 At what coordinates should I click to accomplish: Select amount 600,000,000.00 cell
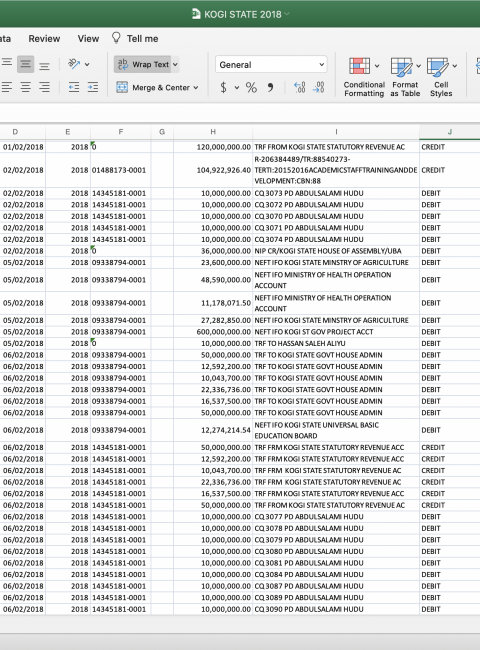[213, 332]
